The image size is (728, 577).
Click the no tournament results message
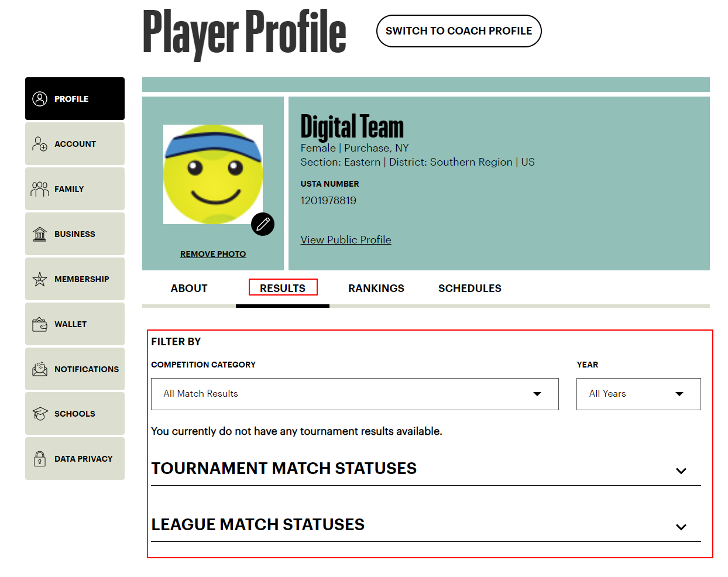pyautogui.click(x=297, y=431)
